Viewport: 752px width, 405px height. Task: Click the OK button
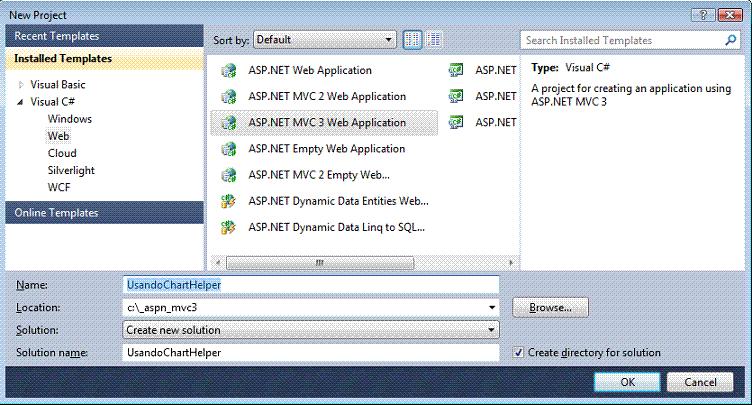(627, 382)
